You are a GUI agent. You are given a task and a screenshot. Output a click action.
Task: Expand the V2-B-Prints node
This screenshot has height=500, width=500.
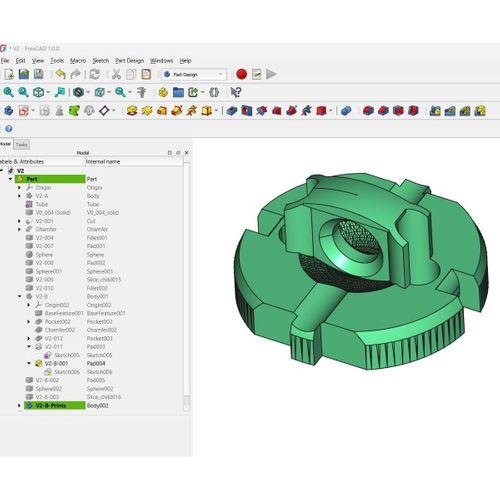[19, 406]
